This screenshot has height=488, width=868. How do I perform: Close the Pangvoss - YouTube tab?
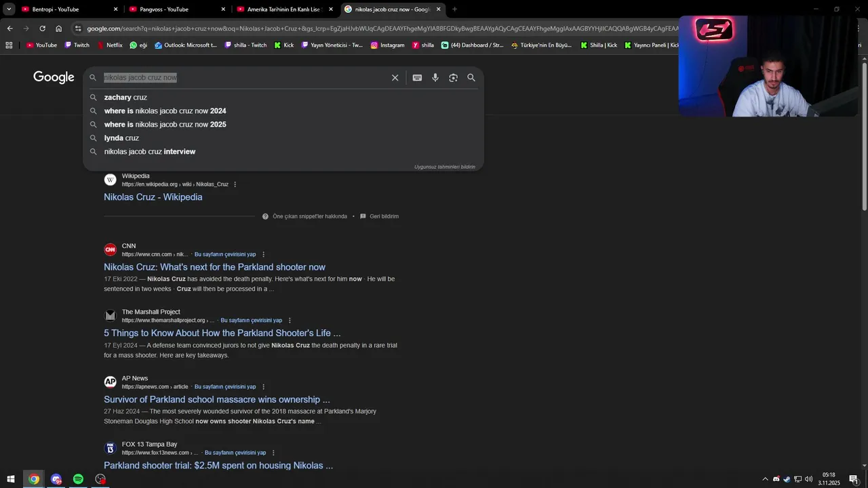[223, 9]
